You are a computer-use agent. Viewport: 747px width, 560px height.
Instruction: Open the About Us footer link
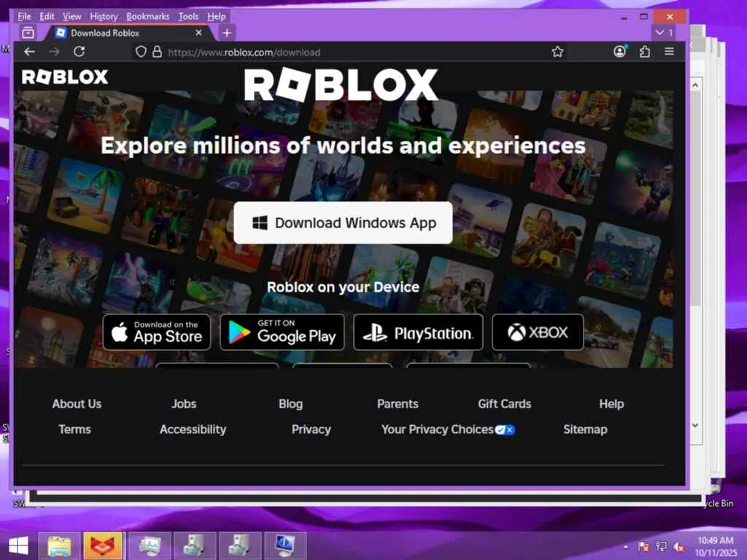click(x=77, y=404)
